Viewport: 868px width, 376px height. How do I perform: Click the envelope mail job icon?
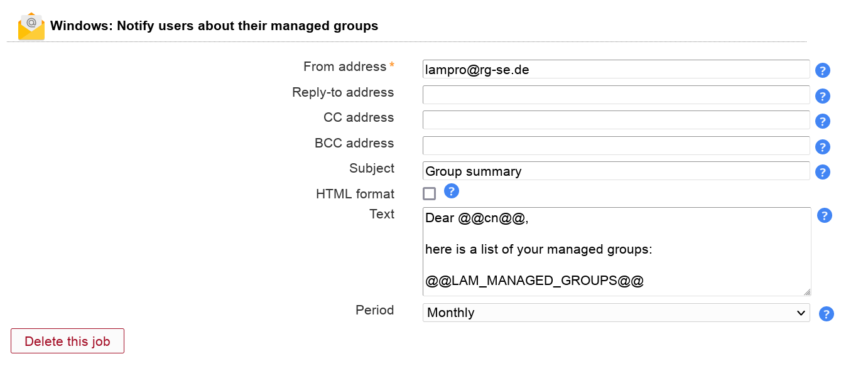[31, 26]
